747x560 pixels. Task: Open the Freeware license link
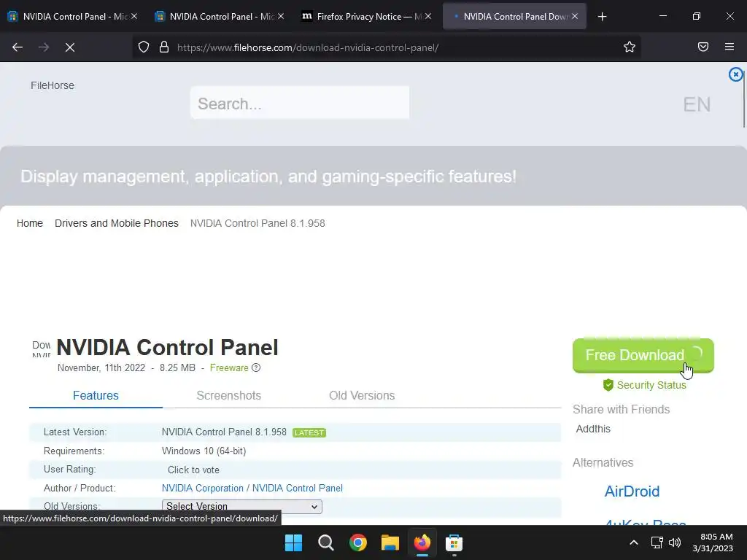point(229,367)
